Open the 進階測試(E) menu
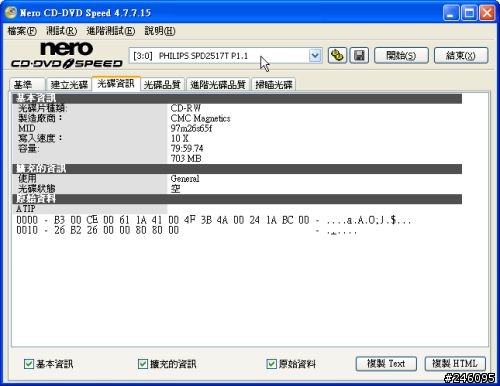The width and height of the screenshot is (500, 386). pyautogui.click(x=111, y=31)
